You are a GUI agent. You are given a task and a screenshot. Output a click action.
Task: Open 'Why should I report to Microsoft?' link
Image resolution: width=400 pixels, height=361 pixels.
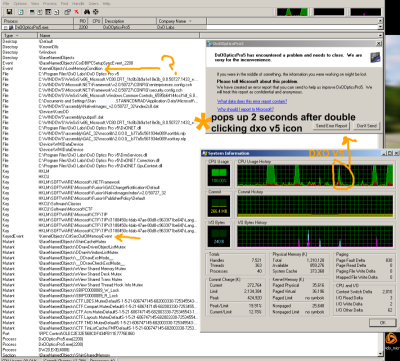click(x=245, y=109)
